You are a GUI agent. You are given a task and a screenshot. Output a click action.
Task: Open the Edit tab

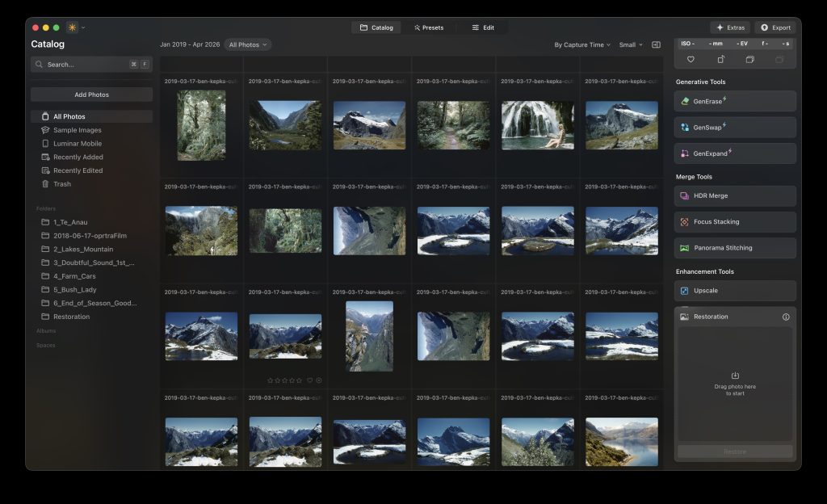[482, 27]
